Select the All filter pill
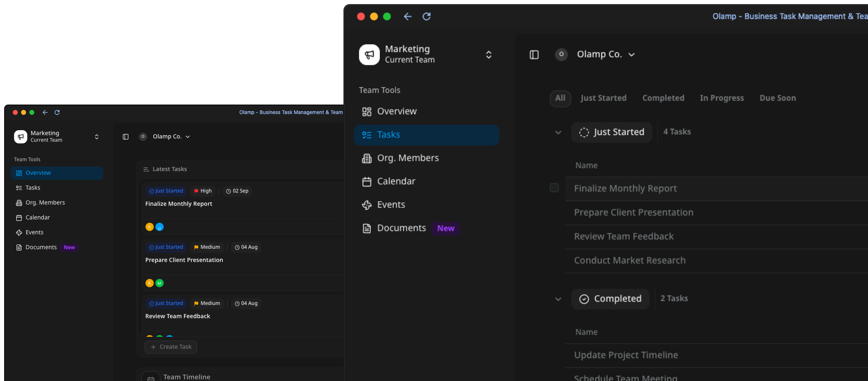868x381 pixels. point(560,98)
